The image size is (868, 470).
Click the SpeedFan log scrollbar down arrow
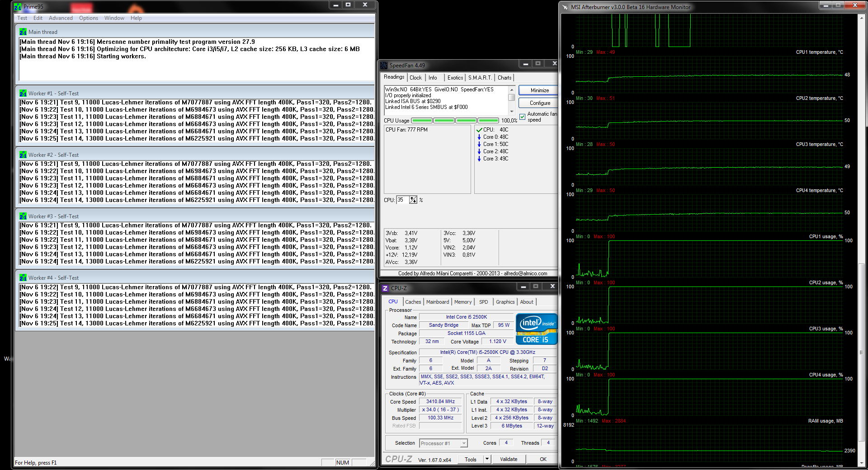point(512,111)
